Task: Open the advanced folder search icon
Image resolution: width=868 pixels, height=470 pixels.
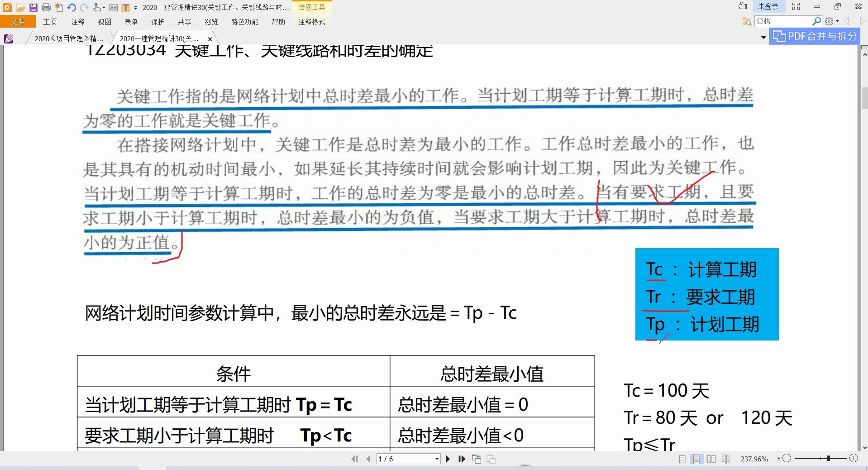Action: (747, 21)
